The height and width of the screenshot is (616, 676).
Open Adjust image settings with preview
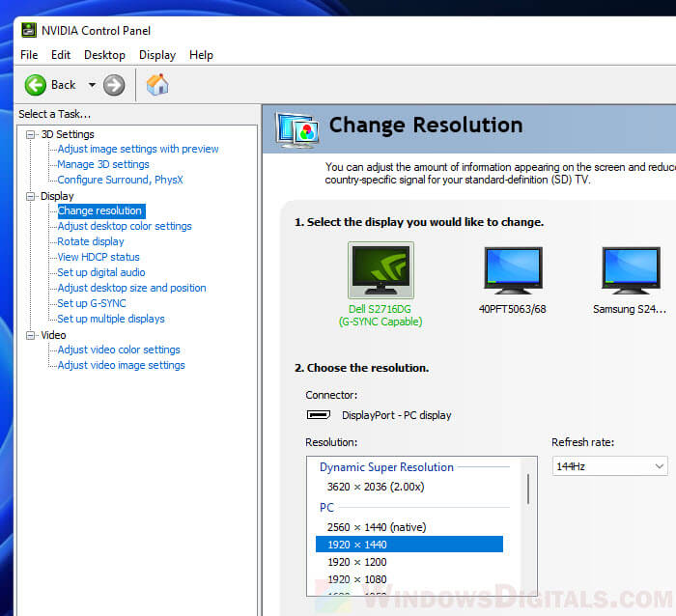click(x=138, y=149)
